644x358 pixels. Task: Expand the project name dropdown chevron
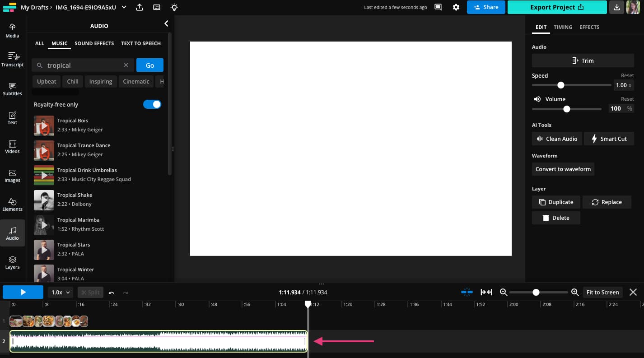tap(124, 7)
